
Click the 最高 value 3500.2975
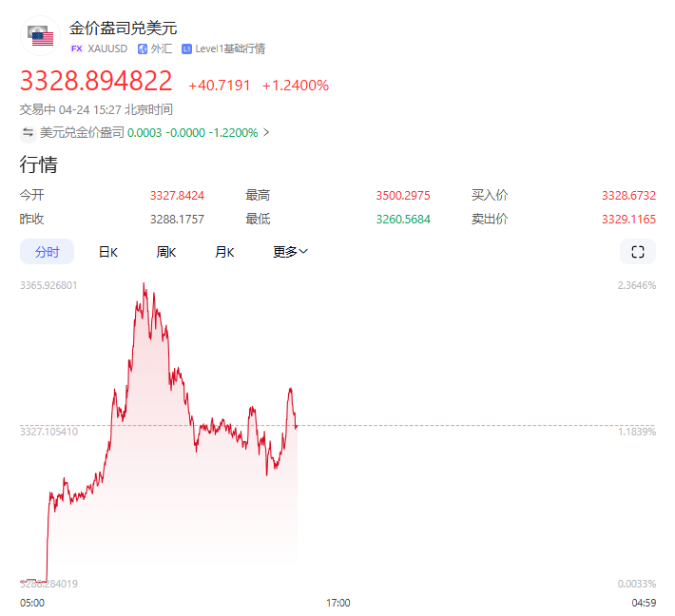point(403,196)
